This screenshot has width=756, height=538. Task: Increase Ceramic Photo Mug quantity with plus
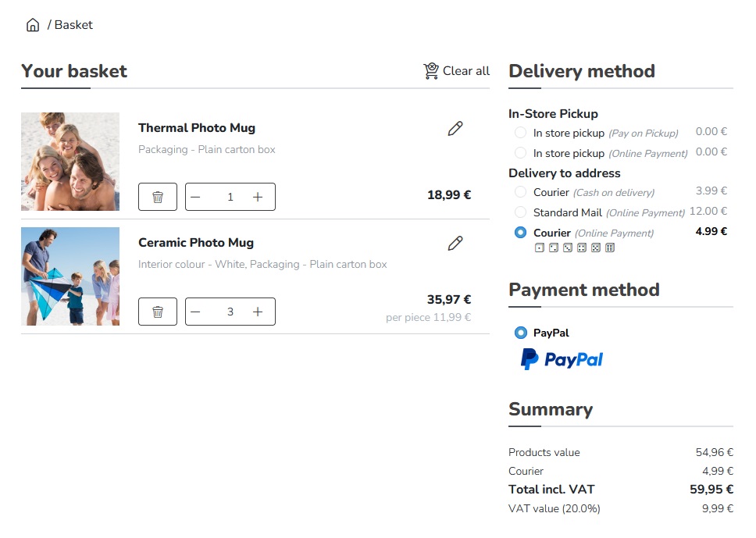coord(258,312)
